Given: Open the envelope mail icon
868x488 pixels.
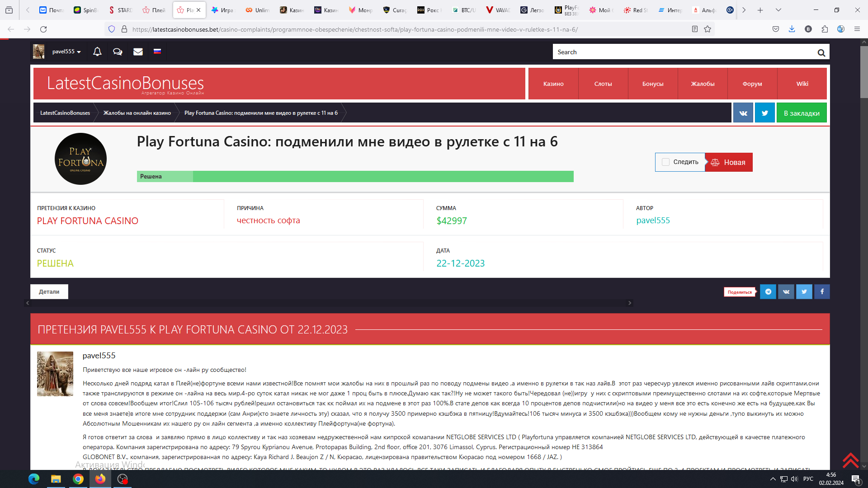Looking at the screenshot, I should (138, 52).
